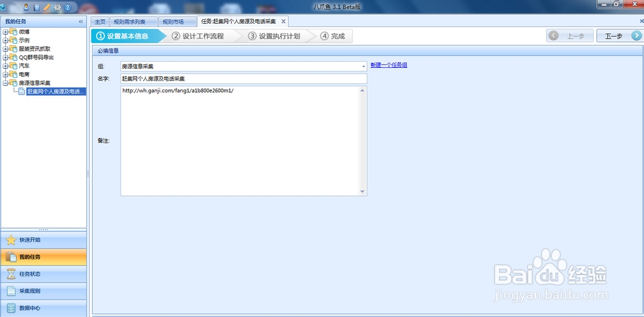
Task: Click the 上一步 previous button
Action: (x=570, y=36)
